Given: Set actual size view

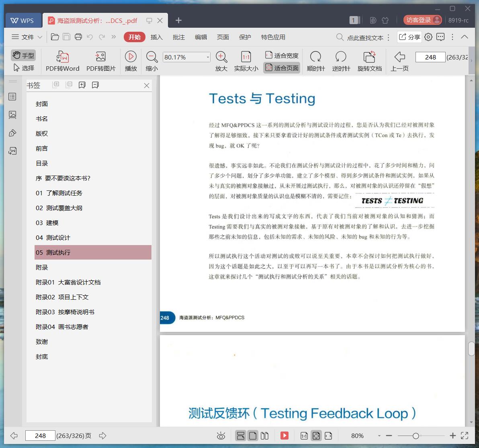Looking at the screenshot, I should (x=246, y=61).
